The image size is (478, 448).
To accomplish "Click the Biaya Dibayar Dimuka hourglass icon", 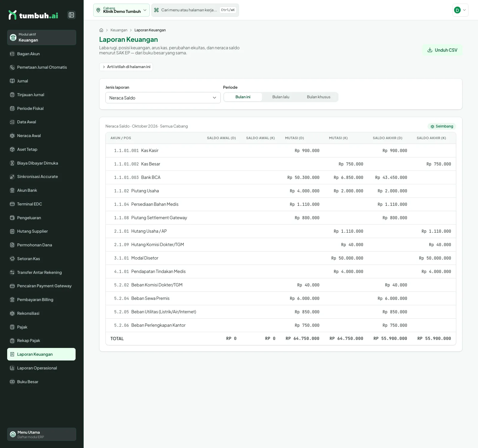I will (x=12, y=163).
